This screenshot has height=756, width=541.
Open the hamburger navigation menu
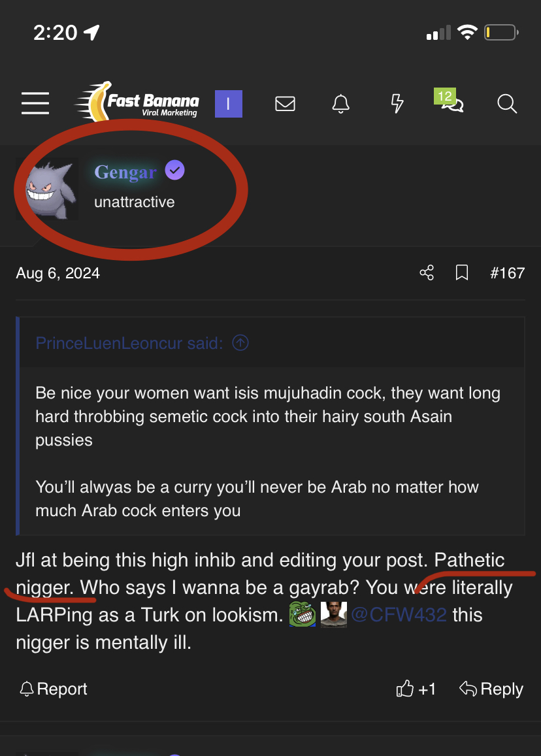(x=35, y=103)
